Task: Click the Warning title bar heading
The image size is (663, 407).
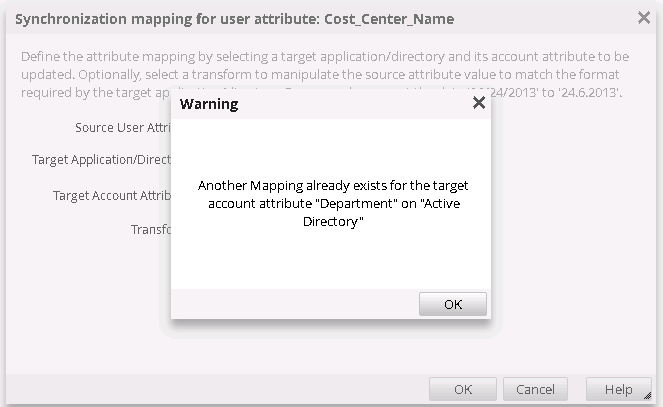Action: click(208, 104)
